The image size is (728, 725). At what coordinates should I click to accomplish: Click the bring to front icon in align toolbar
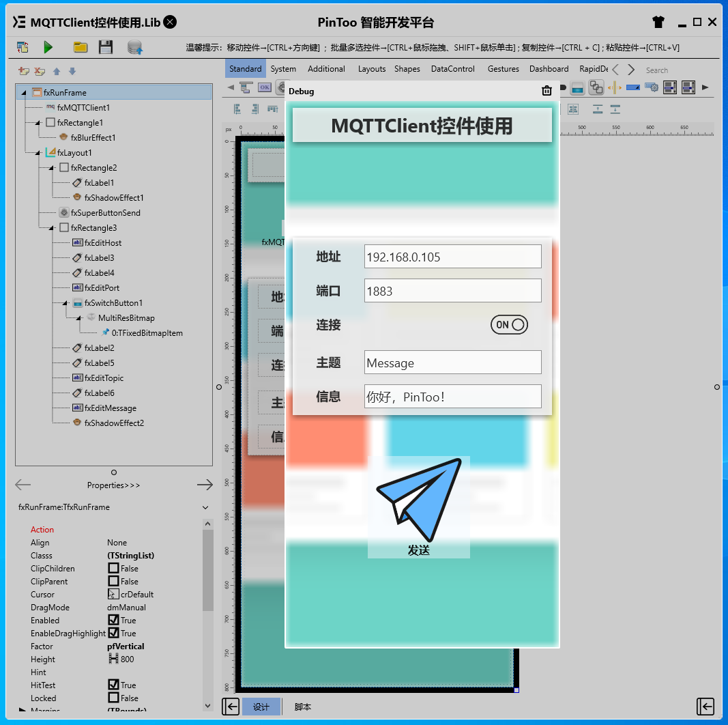coord(598,109)
